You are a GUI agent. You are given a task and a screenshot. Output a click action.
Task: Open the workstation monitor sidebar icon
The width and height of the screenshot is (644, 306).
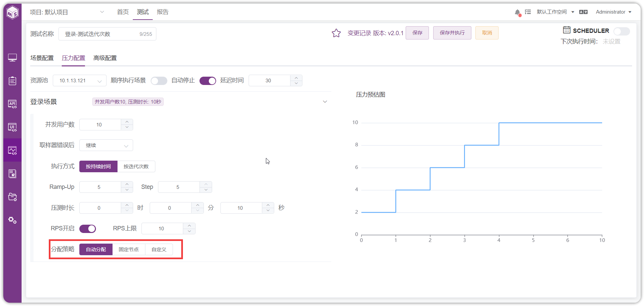[13, 58]
